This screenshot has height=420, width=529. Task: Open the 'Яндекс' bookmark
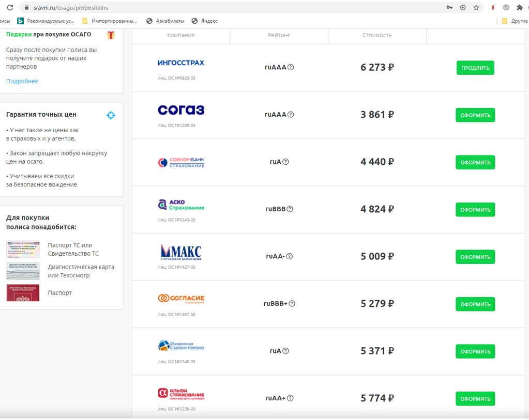click(x=204, y=21)
